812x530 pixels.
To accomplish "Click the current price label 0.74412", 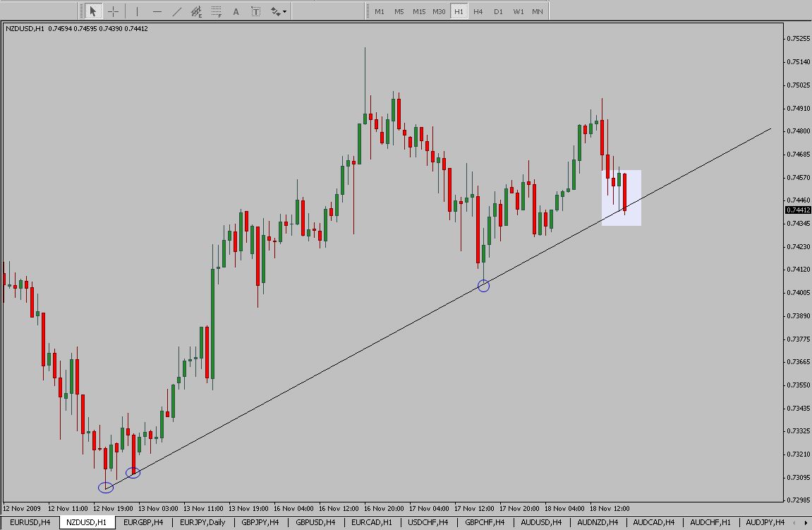I will coord(797,210).
